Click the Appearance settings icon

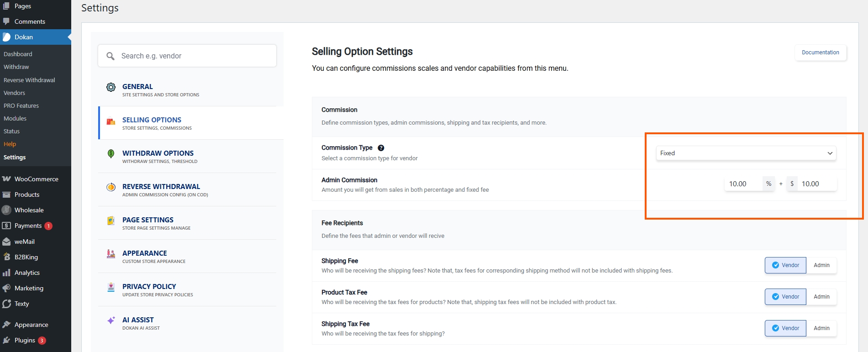pyautogui.click(x=110, y=254)
